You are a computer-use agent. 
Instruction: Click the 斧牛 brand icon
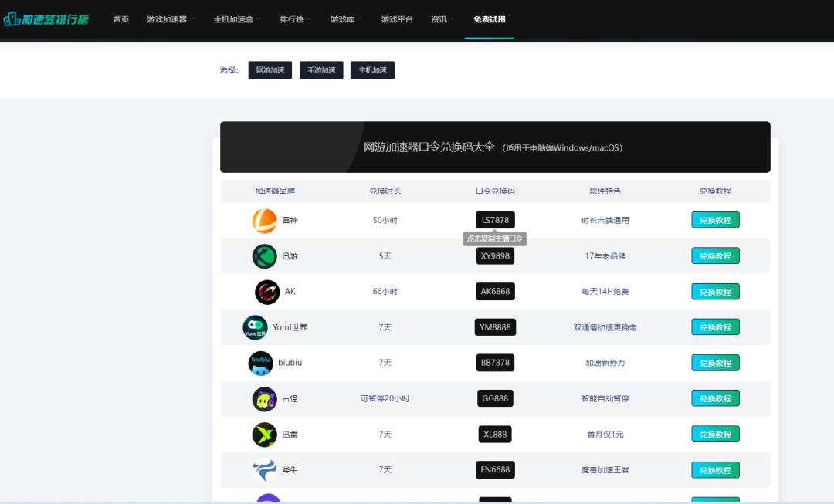tap(264, 470)
